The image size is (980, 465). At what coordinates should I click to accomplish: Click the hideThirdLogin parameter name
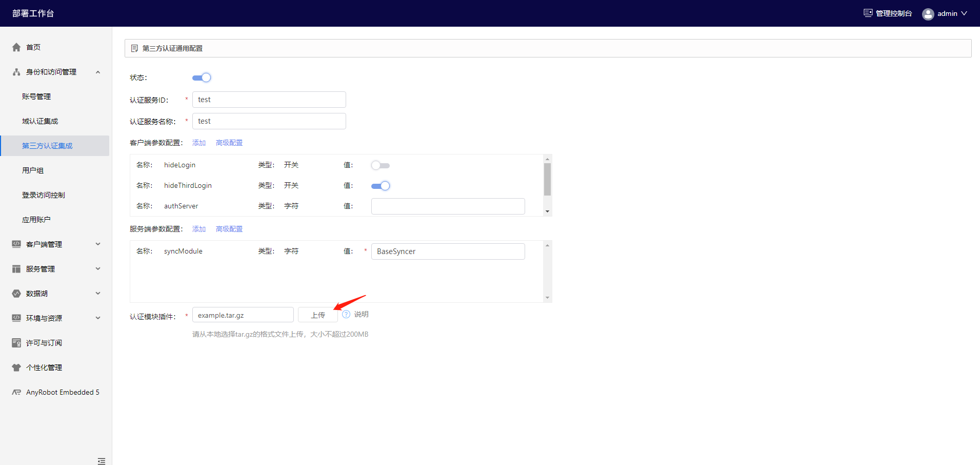tap(188, 185)
